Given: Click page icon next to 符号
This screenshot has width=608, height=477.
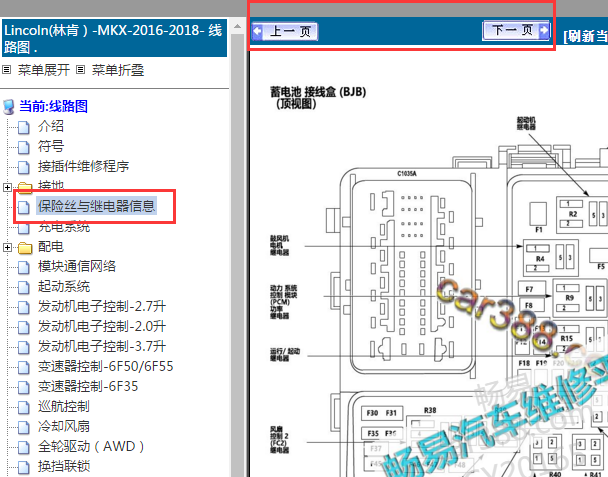Looking at the screenshot, I should click(24, 147).
